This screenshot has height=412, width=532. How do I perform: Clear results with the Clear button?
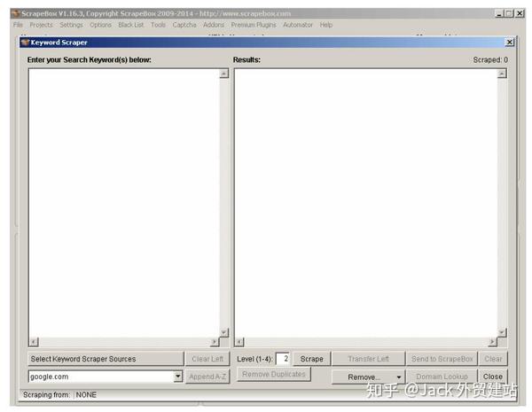point(493,359)
